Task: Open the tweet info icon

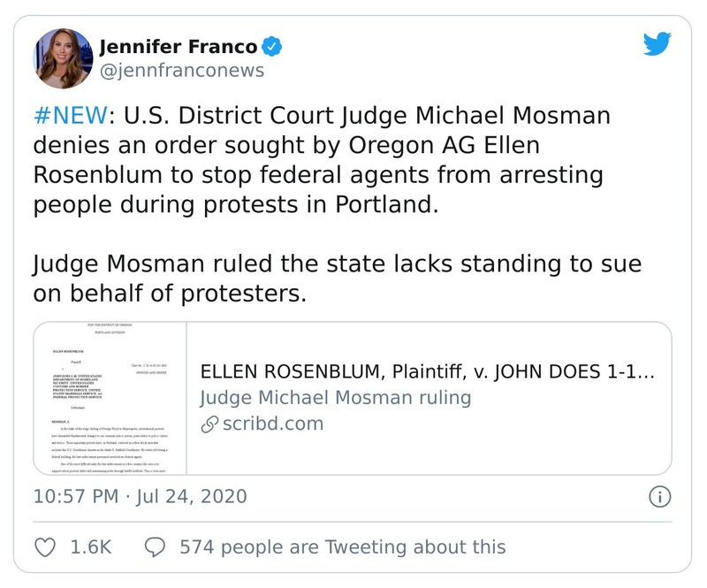Action: coord(658,496)
